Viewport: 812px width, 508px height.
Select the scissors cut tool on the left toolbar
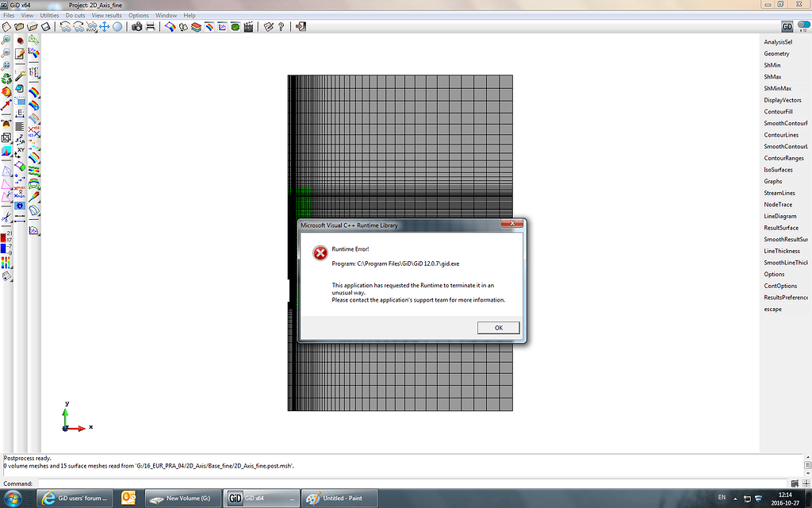point(6,216)
